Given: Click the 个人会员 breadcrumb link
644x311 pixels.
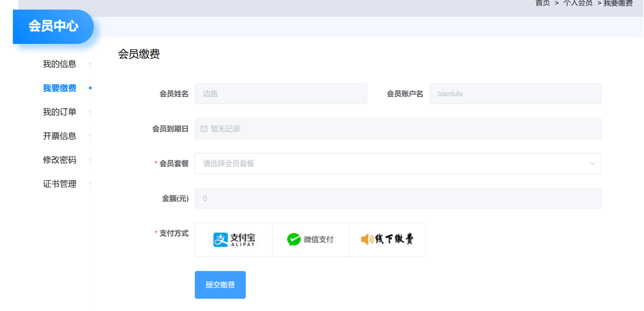Looking at the screenshot, I should point(578,3).
